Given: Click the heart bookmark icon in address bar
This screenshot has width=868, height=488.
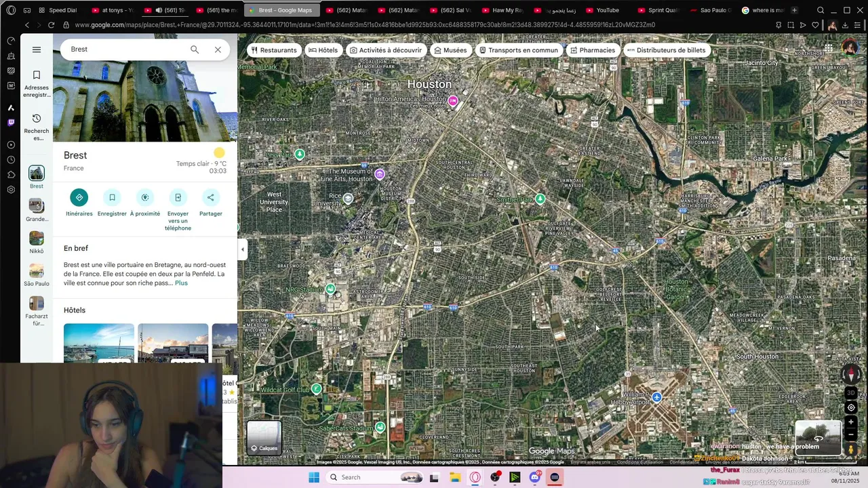Looking at the screenshot, I should click(x=815, y=25).
